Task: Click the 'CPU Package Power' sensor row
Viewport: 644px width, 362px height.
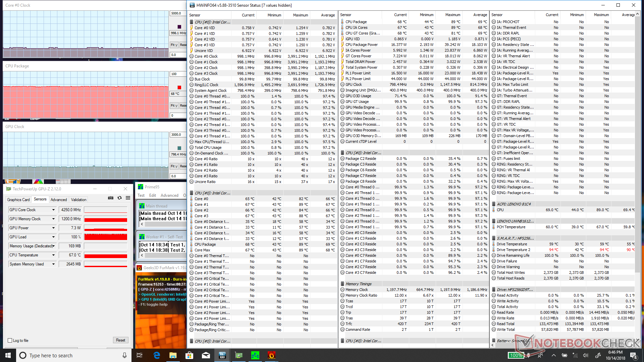Action: (x=413, y=45)
